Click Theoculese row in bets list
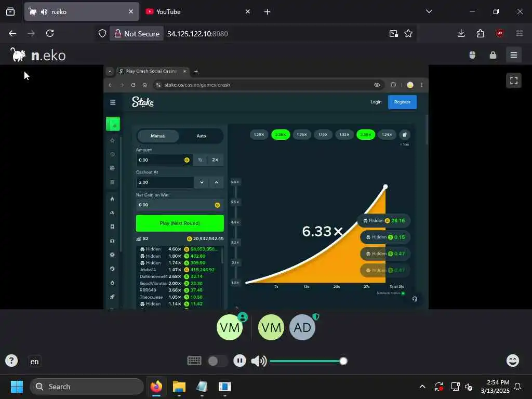Viewport: 532px width, 399px height. 179,297
